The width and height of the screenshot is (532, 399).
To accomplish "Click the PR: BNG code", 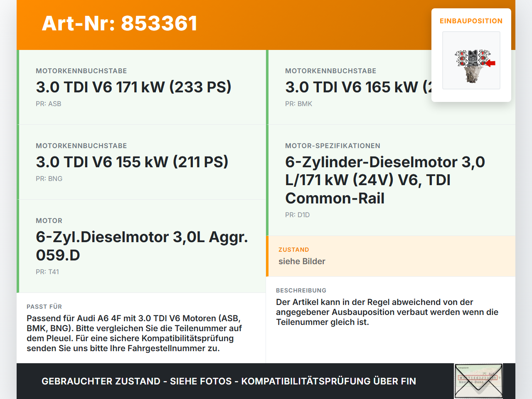I will (x=49, y=178).
